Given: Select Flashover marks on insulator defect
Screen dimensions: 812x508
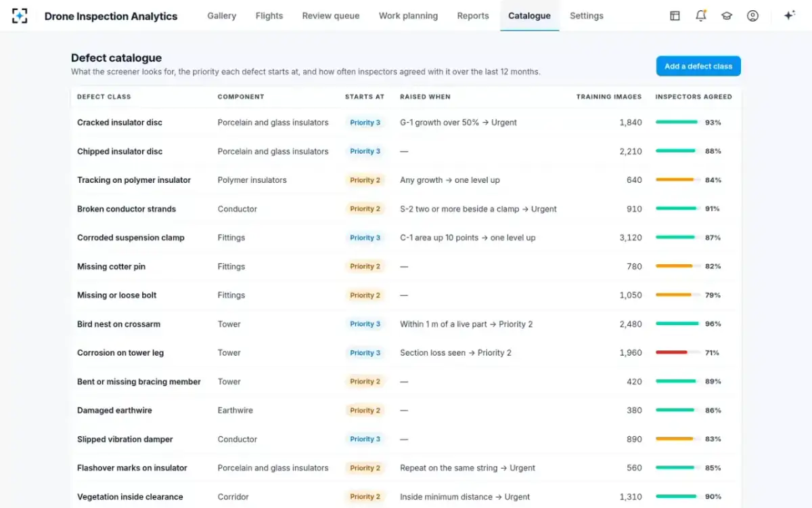Looking at the screenshot, I should pyautogui.click(x=132, y=468).
